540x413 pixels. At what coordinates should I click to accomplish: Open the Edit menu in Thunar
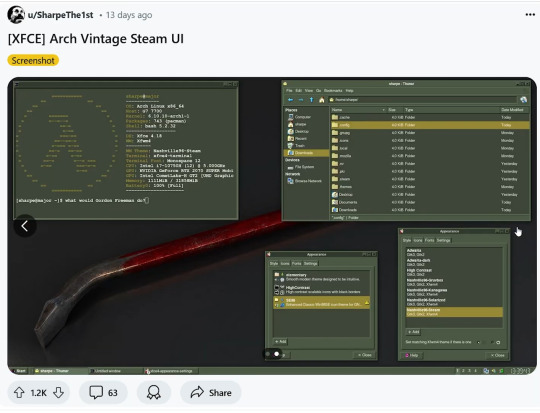(299, 91)
